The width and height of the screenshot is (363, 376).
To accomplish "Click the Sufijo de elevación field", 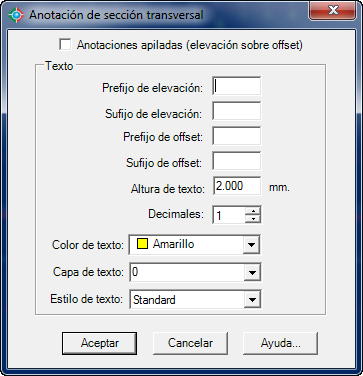I will 237,111.
